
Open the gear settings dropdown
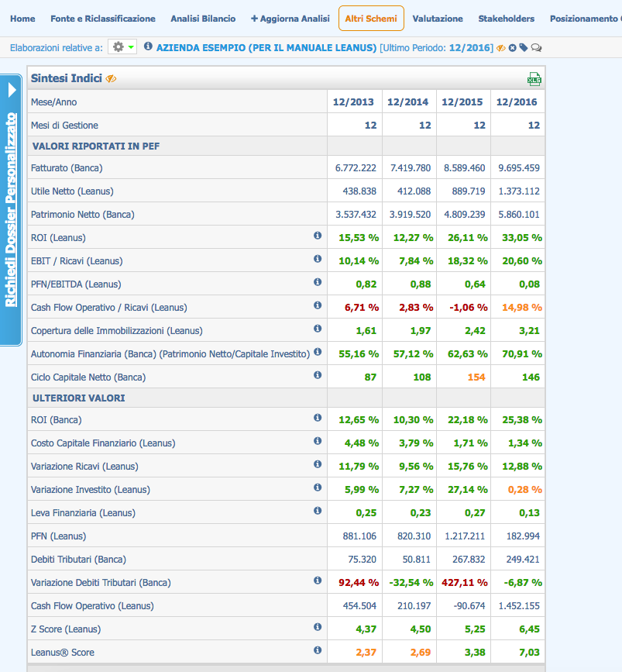pos(122,47)
